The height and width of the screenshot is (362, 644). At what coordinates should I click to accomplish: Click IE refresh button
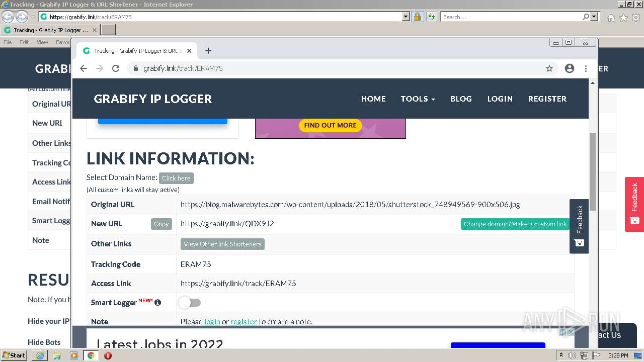[431, 17]
